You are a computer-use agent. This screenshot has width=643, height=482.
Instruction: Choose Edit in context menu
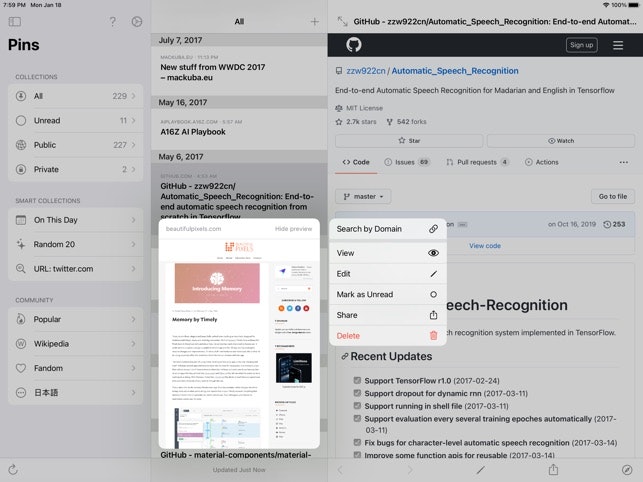tap(388, 274)
